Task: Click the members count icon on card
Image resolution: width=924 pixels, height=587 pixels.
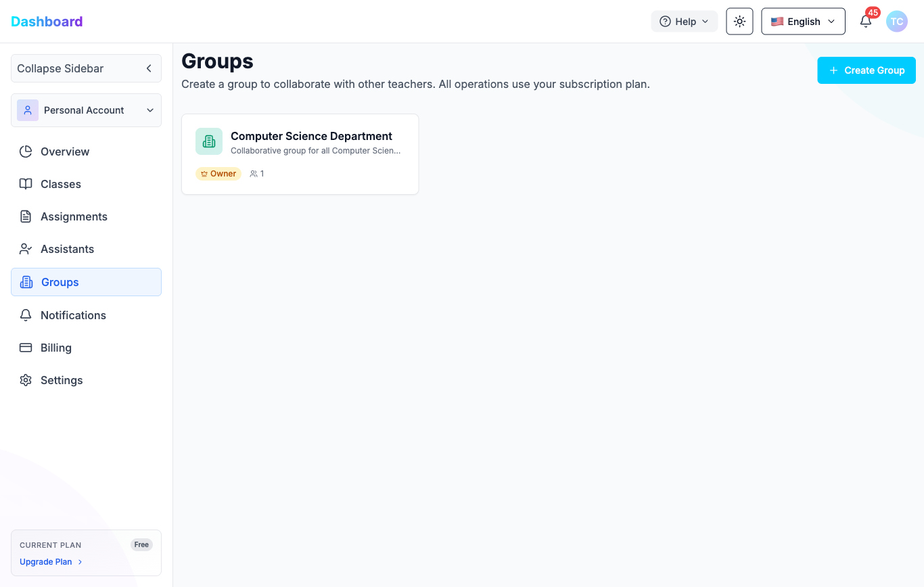Action: [254, 174]
